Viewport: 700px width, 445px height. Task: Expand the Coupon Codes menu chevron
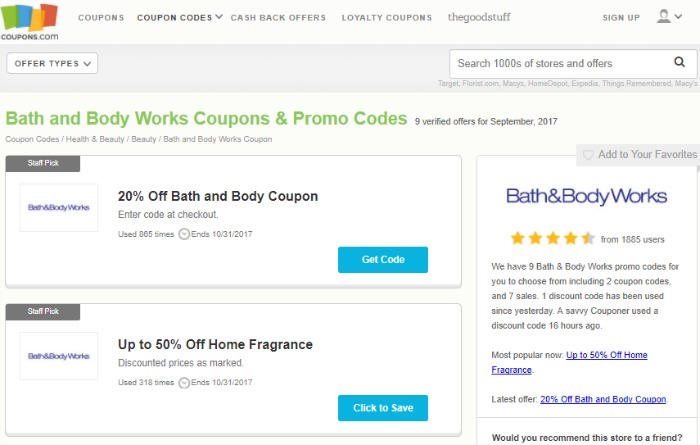(x=219, y=17)
